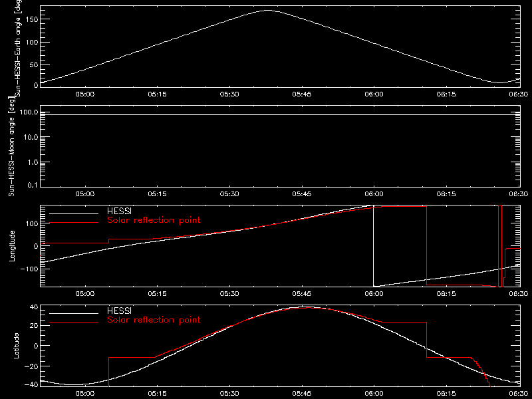Click the -20 tick on Latitude axis

pyautogui.click(x=31, y=366)
